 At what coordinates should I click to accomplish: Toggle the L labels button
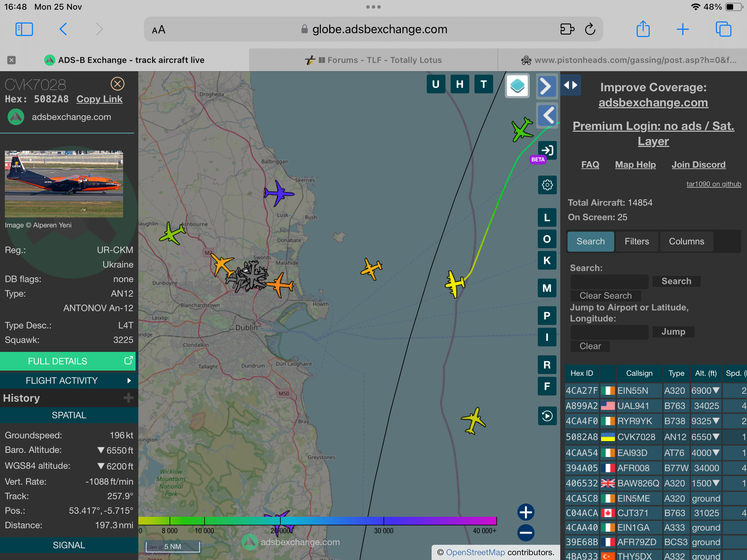547,218
